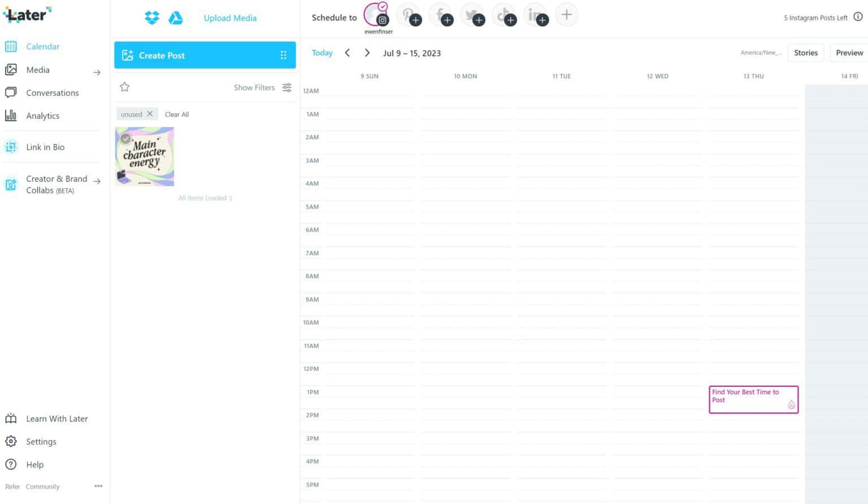Open Settings from the sidebar
Viewport: 868px width, 504px height.
click(x=41, y=441)
